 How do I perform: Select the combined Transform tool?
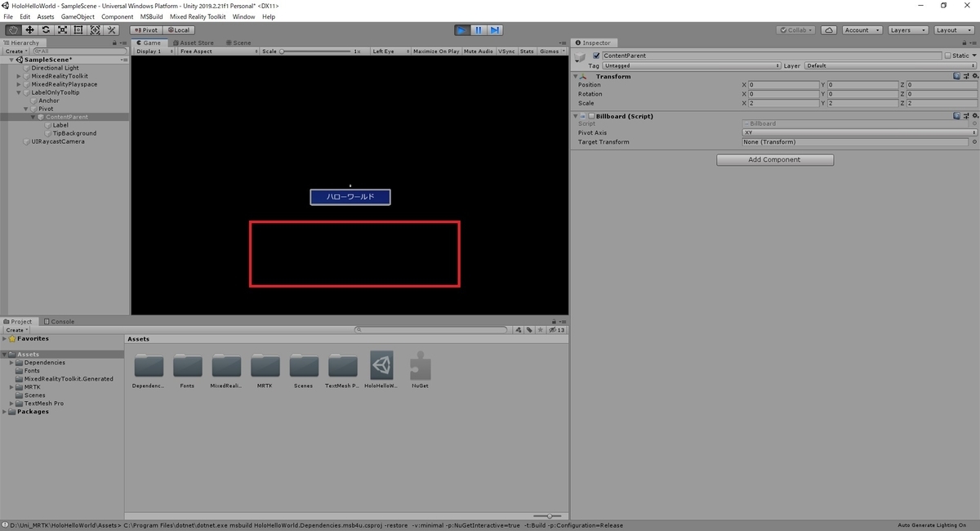coord(95,30)
